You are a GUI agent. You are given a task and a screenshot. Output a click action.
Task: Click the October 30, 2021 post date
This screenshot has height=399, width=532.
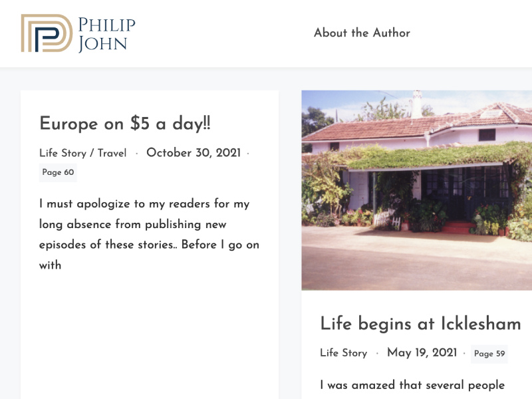pos(193,153)
